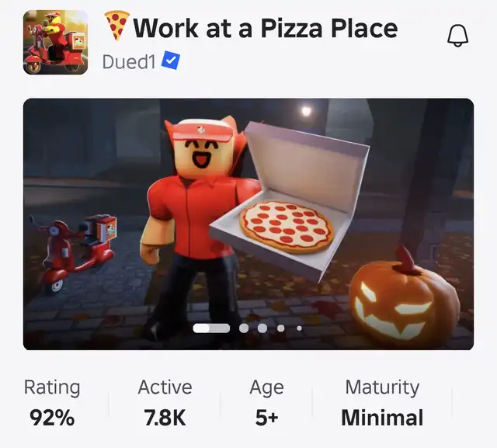The height and width of the screenshot is (448, 497).
Task: Select the first carousel page indicator
Action: pos(211,328)
